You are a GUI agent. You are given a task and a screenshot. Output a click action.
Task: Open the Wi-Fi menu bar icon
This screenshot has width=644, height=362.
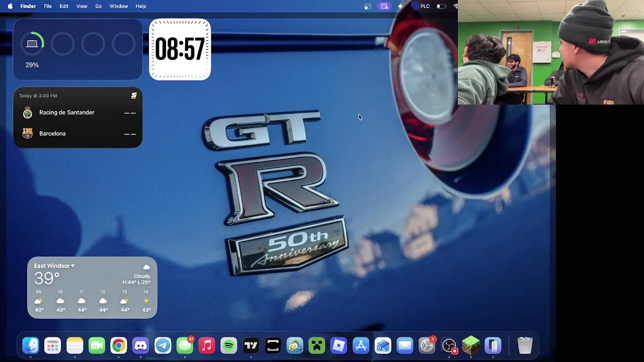coord(455,6)
